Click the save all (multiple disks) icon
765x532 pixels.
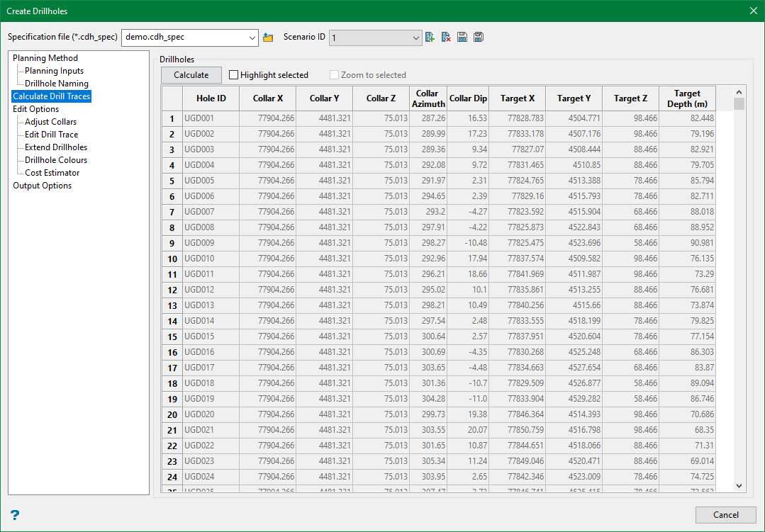coord(479,38)
